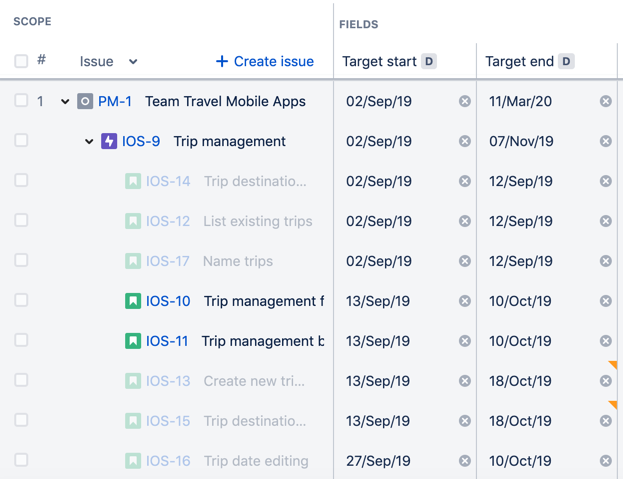Click the Target start column header

click(379, 62)
